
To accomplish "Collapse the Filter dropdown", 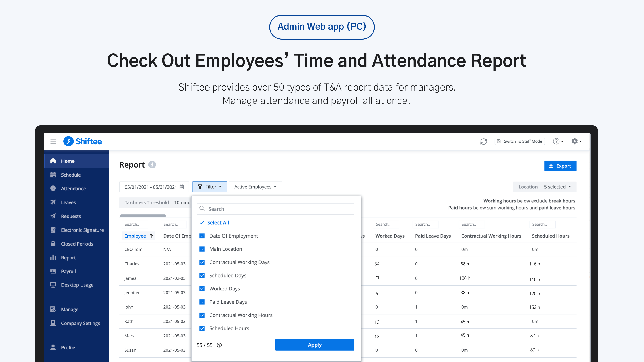I will click(209, 187).
